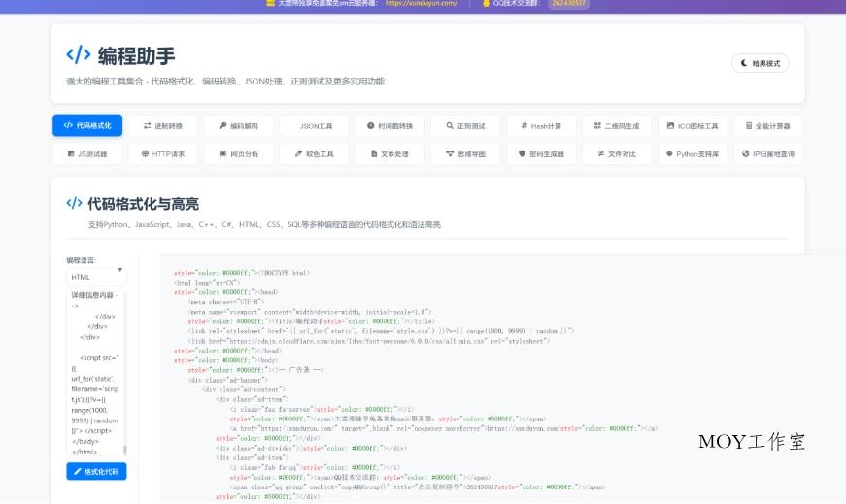The height and width of the screenshot is (504, 846).
Task: Click the code textarea's vertical scrollbar
Action: tap(125, 449)
